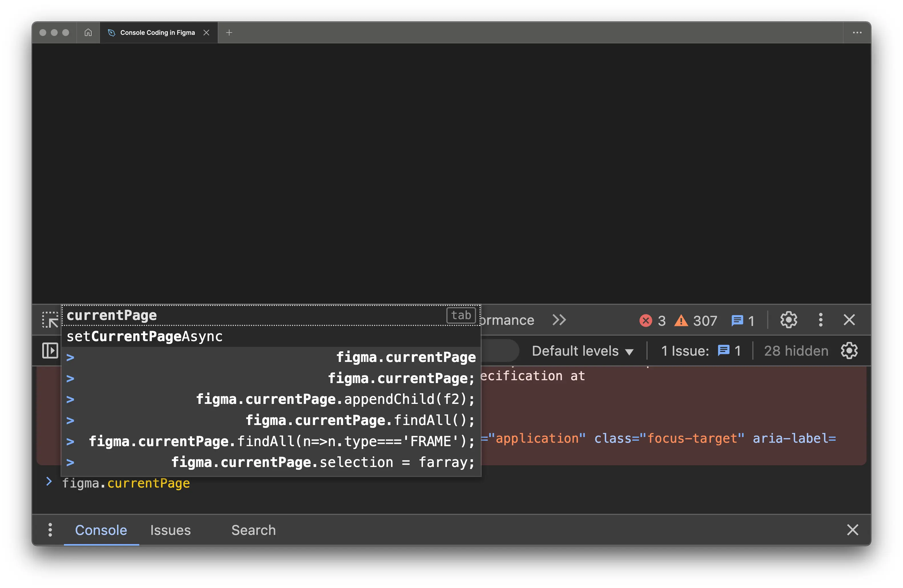Activate the inspect element picker icon
903x588 pixels.
point(50,320)
